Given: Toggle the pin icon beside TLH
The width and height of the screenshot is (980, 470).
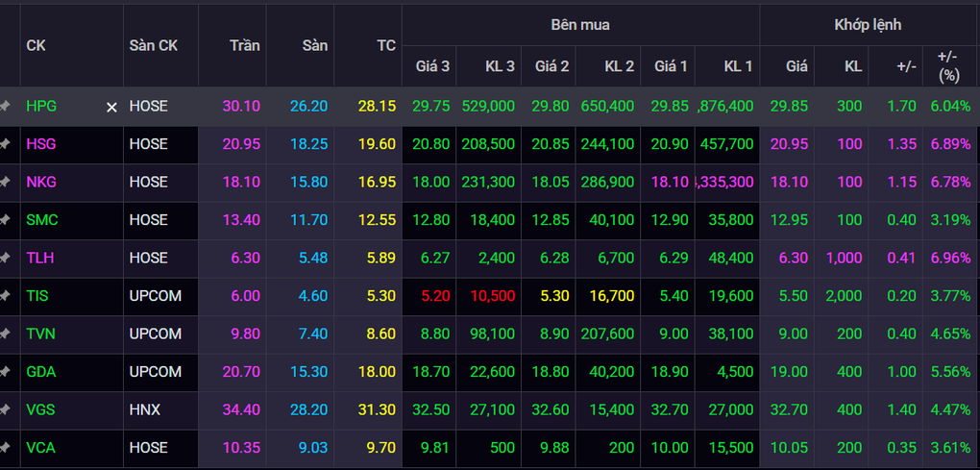Looking at the screenshot, I should (x=5, y=259).
